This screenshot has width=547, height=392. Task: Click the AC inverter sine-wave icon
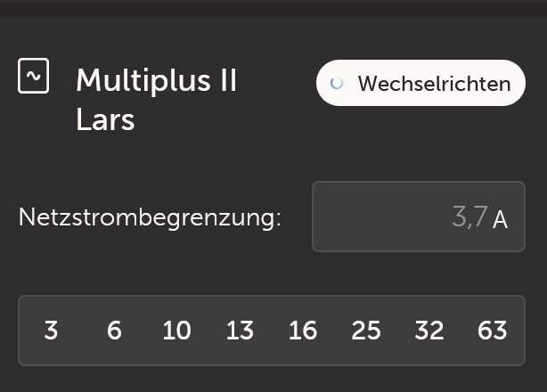(34, 77)
